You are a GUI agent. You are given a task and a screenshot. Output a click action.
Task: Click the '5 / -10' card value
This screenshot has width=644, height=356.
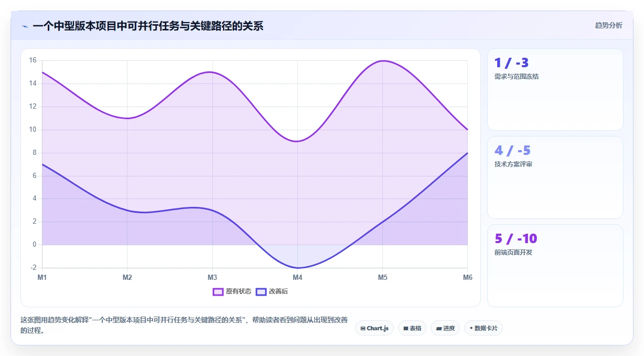tap(516, 239)
